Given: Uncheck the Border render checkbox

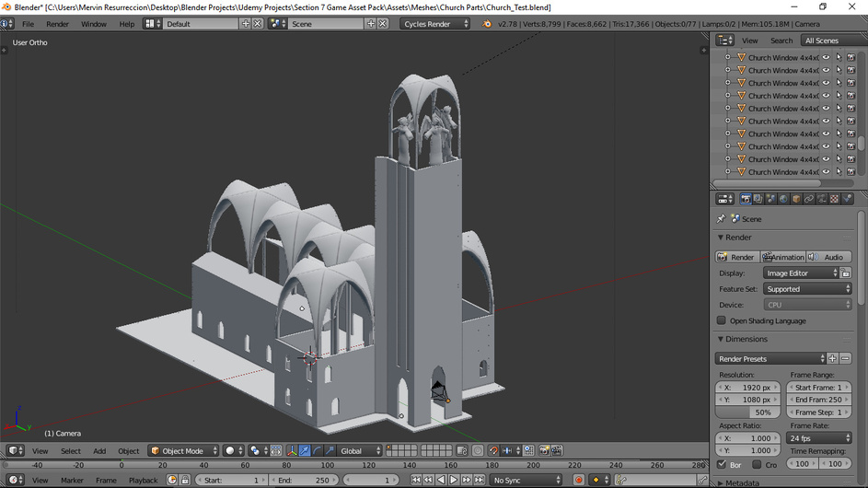Looking at the screenshot, I should pos(722,465).
